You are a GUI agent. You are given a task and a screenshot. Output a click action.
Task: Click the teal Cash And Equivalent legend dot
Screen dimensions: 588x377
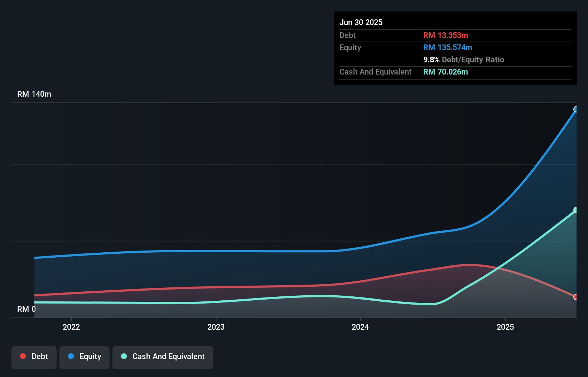click(x=124, y=356)
